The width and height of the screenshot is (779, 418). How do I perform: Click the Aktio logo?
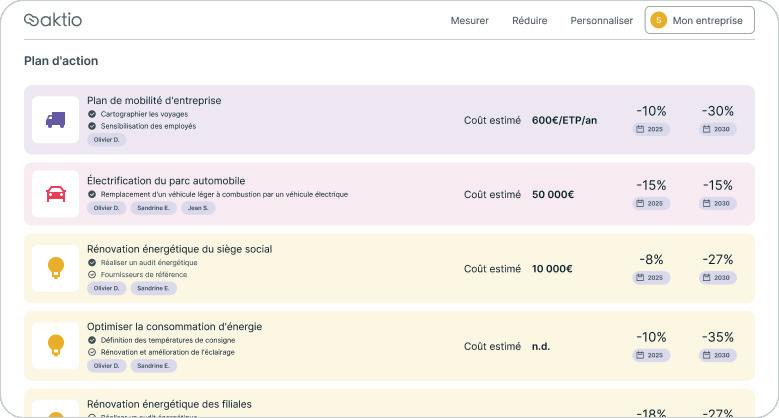pyautogui.click(x=53, y=20)
